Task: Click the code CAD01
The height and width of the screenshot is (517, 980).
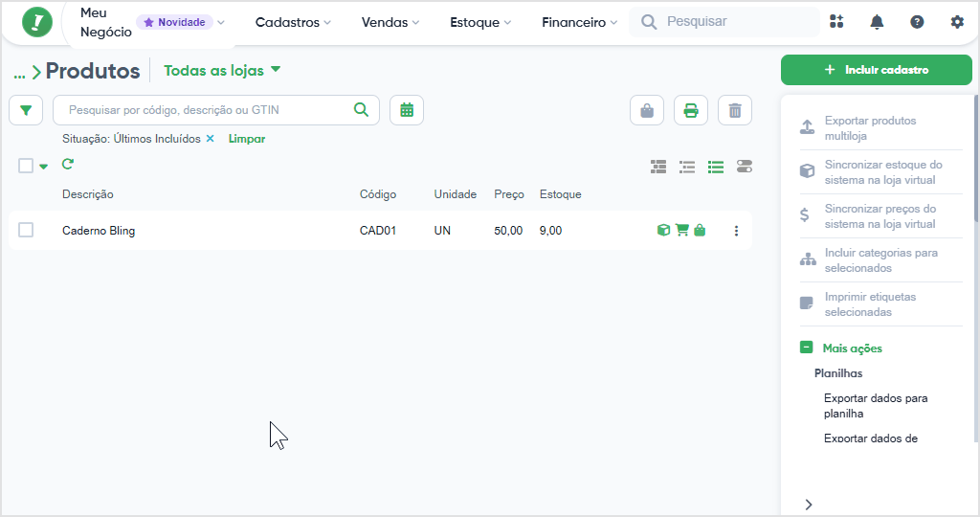Action: pos(377,231)
